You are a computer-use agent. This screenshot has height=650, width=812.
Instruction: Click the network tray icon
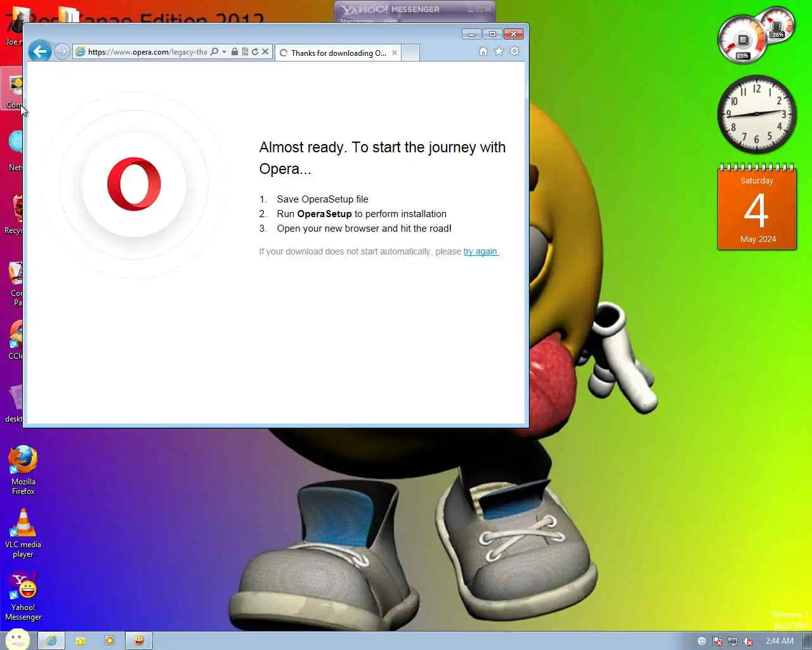coord(733,641)
